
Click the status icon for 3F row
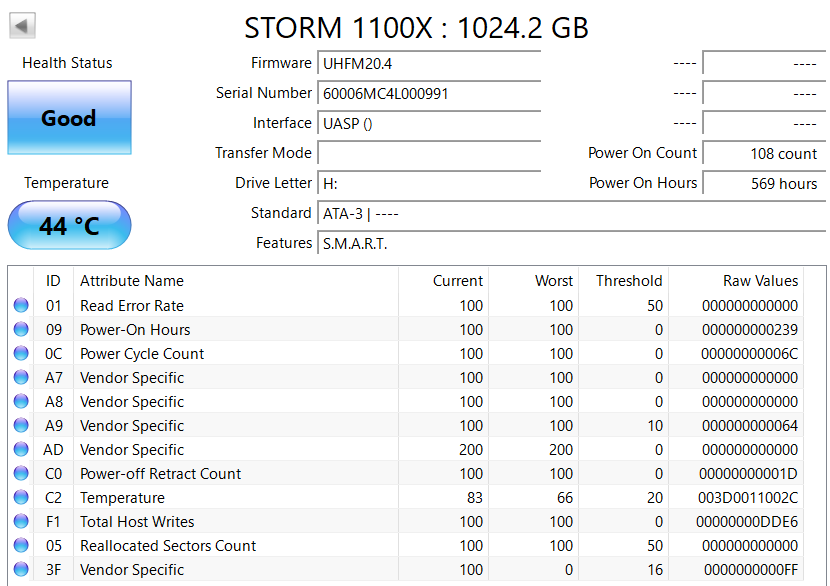21,569
